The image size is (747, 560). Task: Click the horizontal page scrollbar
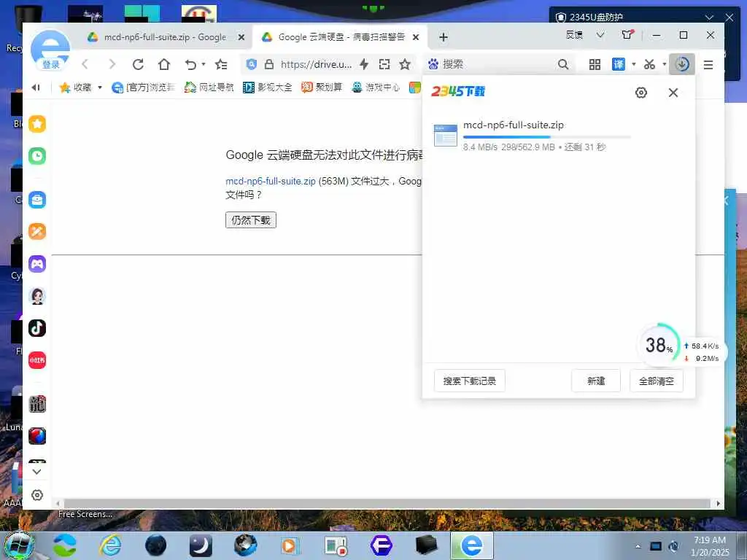pyautogui.click(x=387, y=503)
